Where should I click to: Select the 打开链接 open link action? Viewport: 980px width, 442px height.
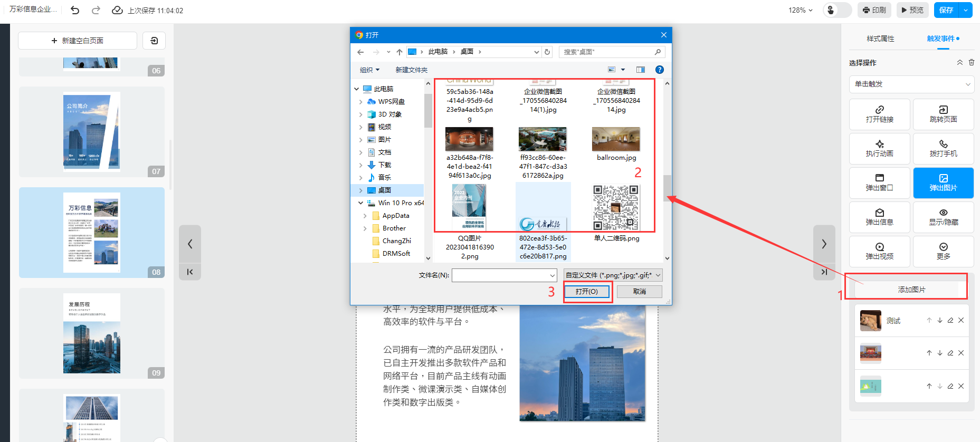click(879, 114)
